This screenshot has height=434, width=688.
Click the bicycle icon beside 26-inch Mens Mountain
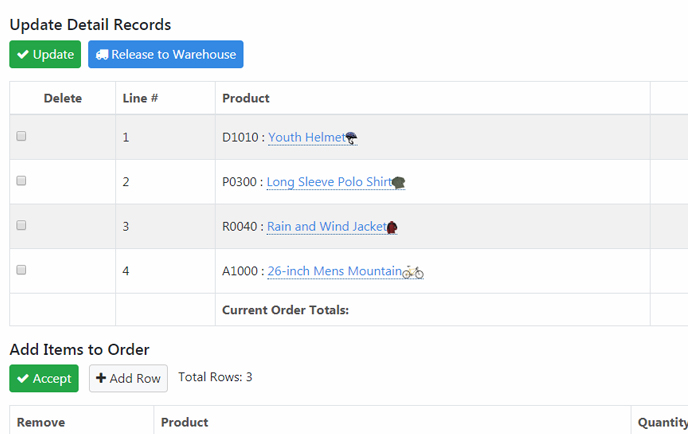coord(413,271)
